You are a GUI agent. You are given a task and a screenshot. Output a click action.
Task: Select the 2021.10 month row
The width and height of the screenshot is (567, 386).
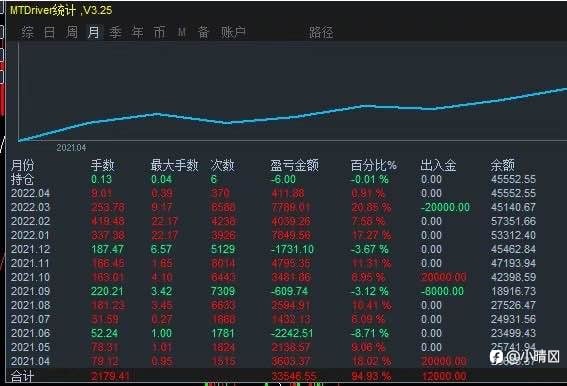tap(30, 277)
